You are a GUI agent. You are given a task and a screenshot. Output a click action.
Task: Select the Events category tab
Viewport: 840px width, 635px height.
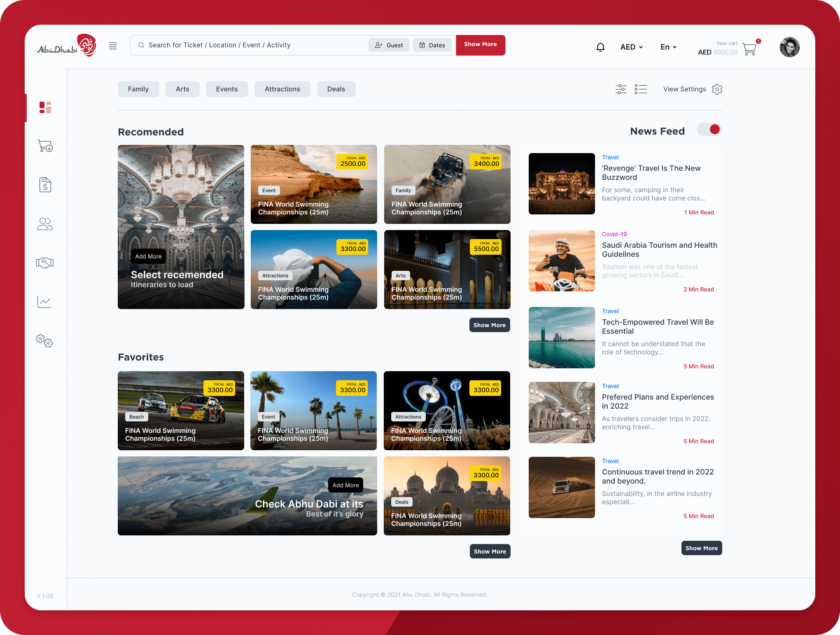click(x=227, y=89)
